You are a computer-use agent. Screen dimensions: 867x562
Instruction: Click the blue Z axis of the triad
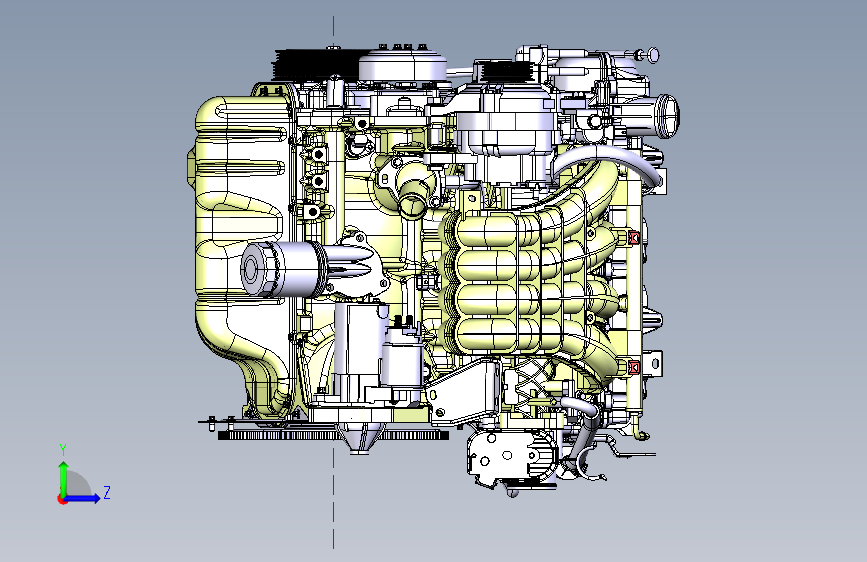point(83,498)
